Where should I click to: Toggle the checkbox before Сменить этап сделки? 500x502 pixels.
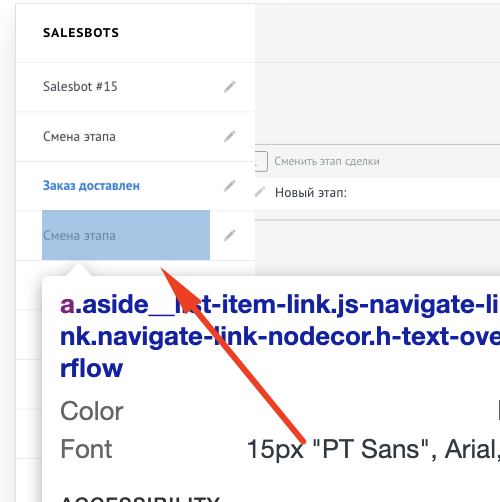261,161
